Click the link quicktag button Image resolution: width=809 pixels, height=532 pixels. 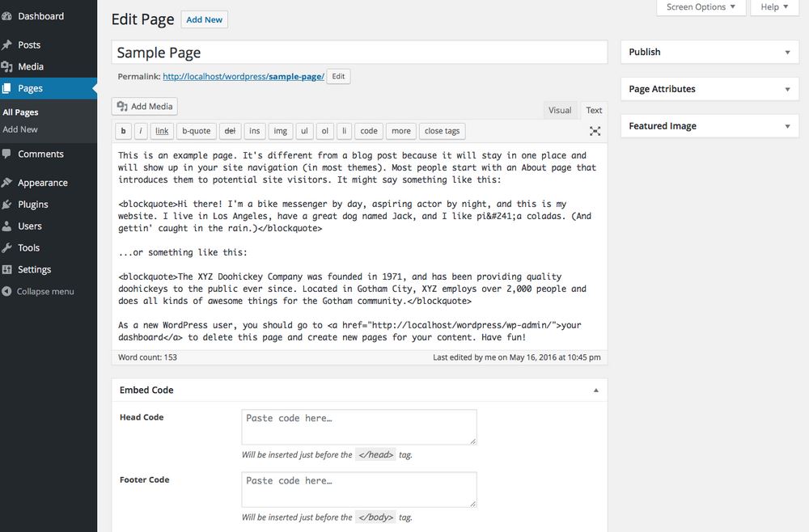point(162,131)
